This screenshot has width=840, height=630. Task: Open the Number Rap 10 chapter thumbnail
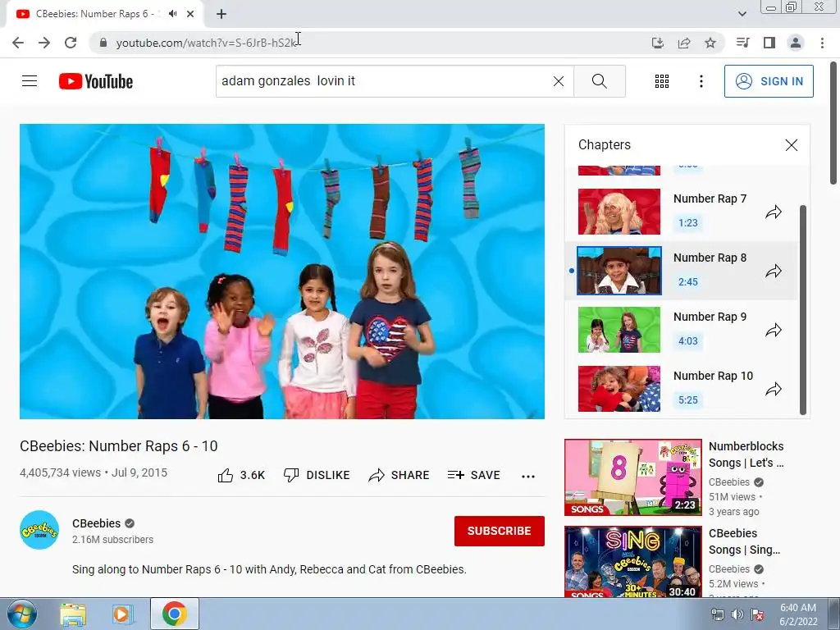point(619,388)
